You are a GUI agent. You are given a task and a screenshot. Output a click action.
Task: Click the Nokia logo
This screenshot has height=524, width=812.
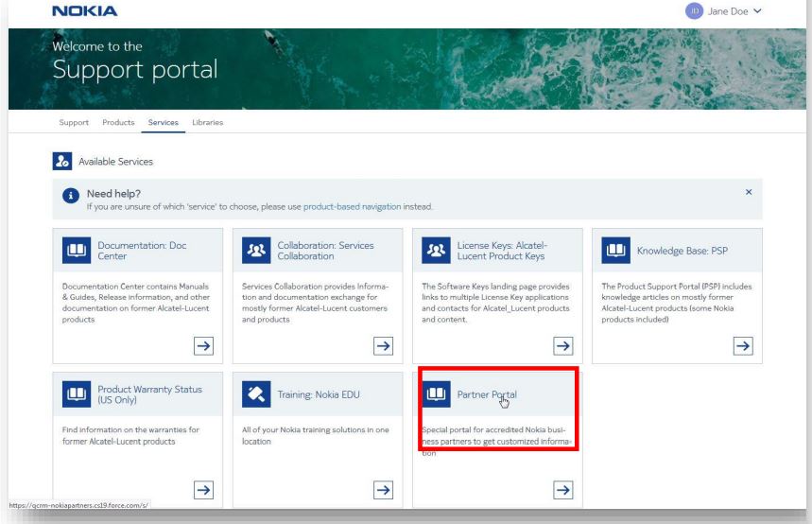(84, 10)
